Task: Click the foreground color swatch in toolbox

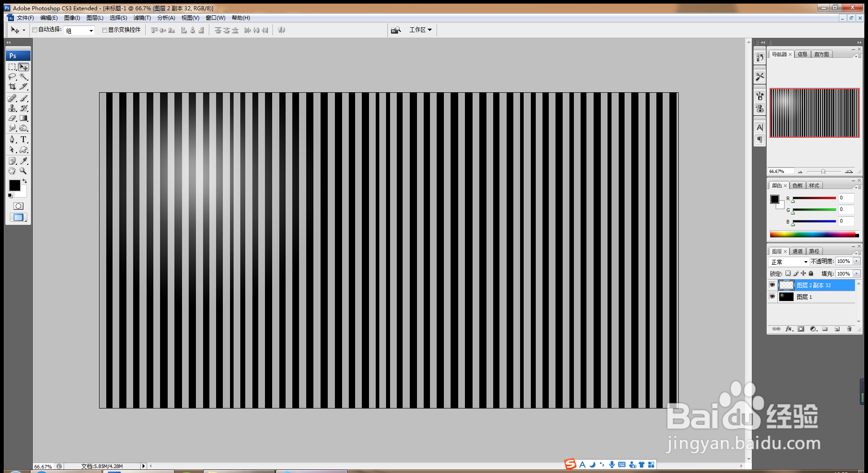Action: (x=15, y=185)
